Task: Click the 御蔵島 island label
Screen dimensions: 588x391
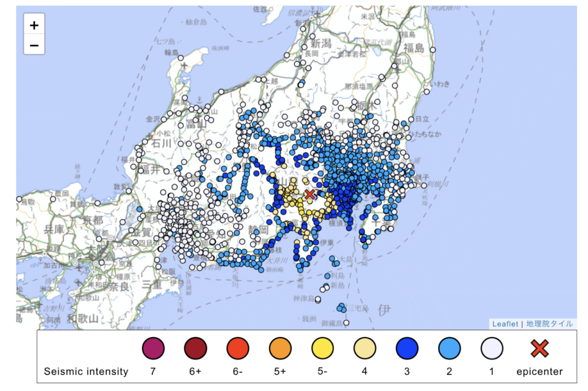Action: click(x=332, y=323)
